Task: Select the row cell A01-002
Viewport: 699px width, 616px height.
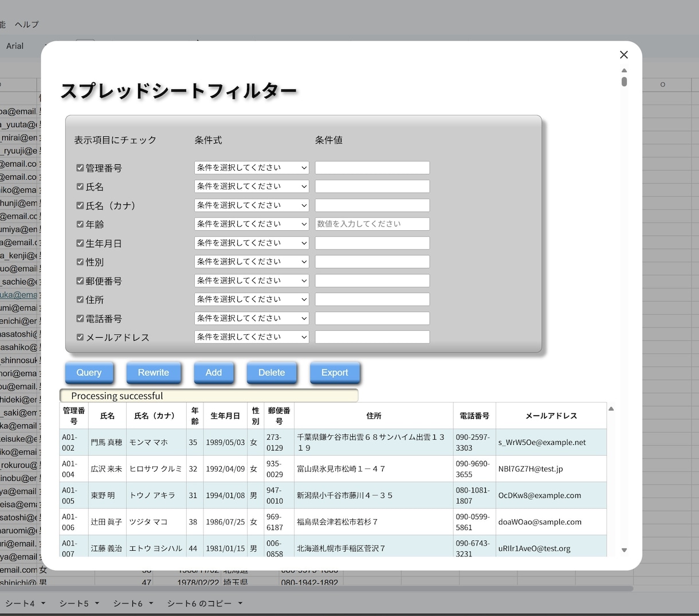Action: (x=74, y=442)
